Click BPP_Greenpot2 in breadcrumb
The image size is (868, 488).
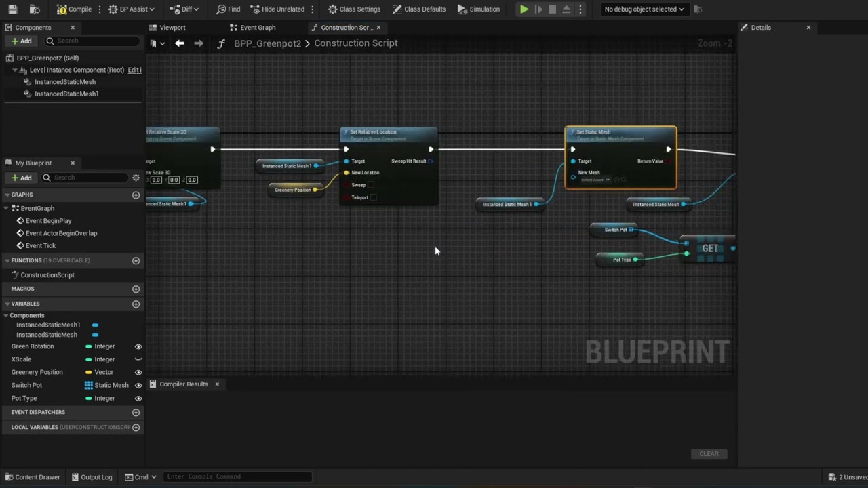pos(267,43)
